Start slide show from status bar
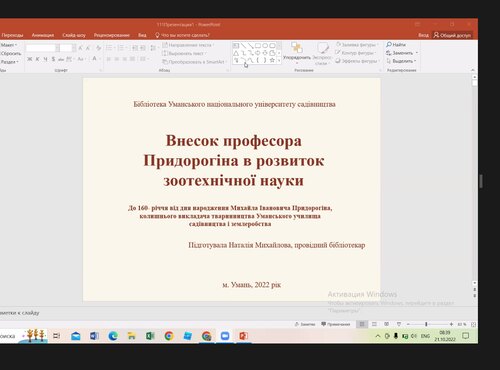The height and width of the screenshot is (370, 500). coord(399,324)
